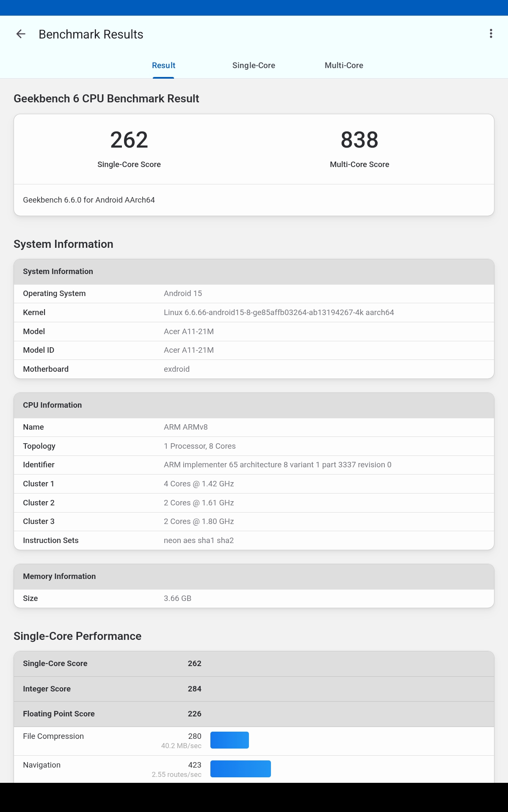This screenshot has width=508, height=812.
Task: Select the Topology row
Action: 254,446
